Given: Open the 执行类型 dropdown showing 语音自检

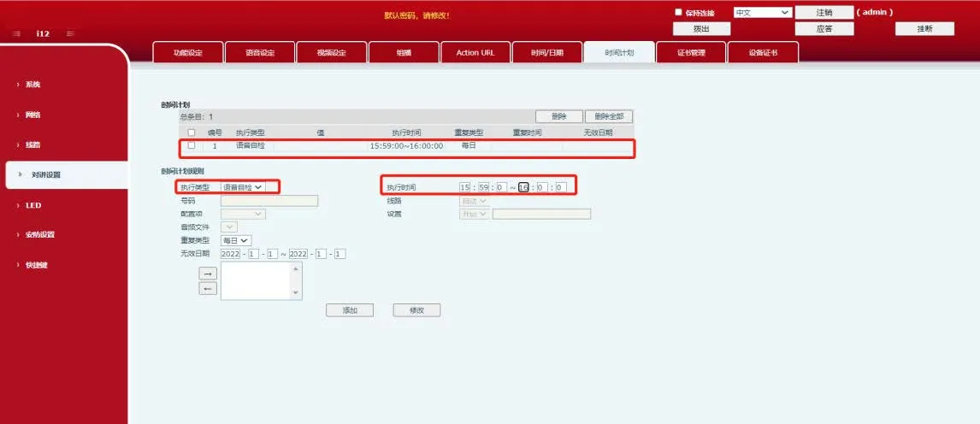Looking at the screenshot, I should coord(243,186).
